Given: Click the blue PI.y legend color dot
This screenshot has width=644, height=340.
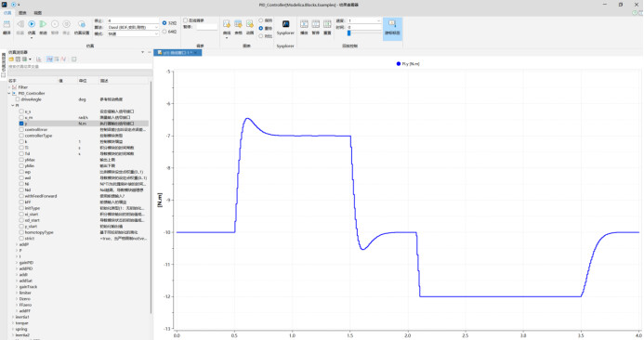Looking at the screenshot, I should tap(399, 64).
